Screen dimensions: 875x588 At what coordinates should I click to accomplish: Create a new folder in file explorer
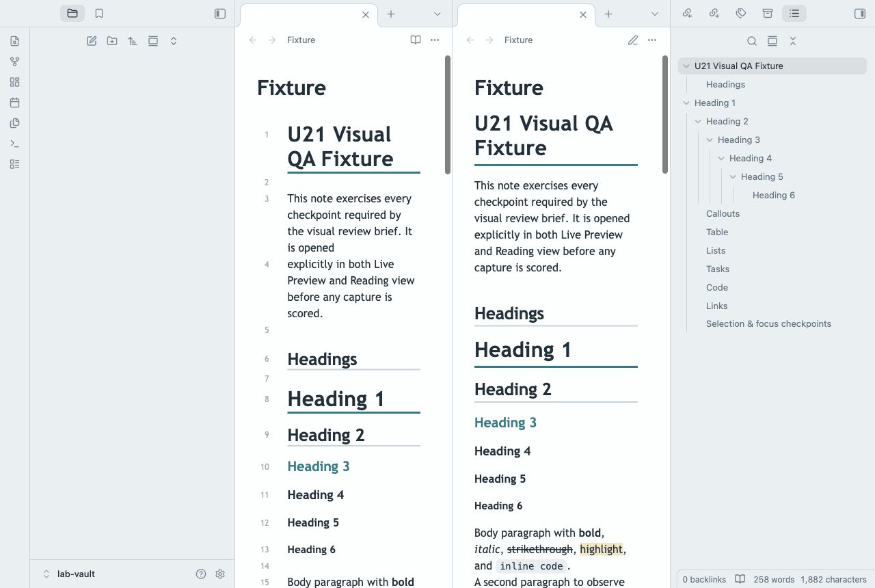112,41
